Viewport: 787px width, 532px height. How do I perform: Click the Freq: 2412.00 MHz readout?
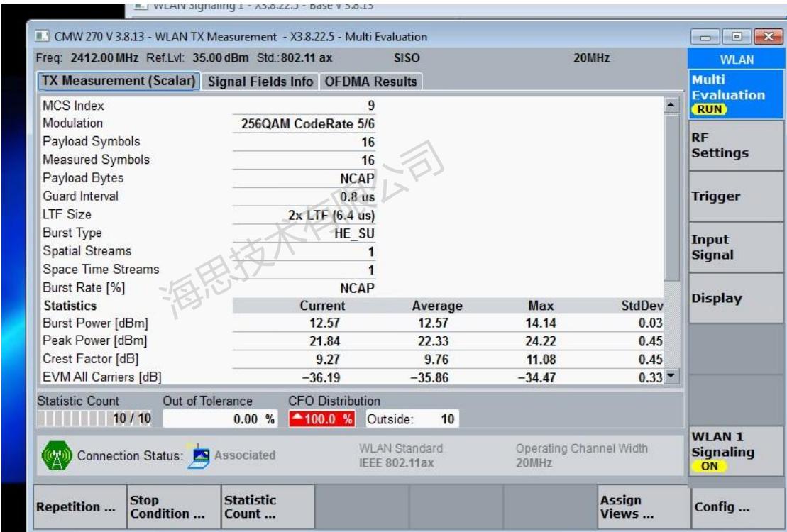click(x=87, y=57)
